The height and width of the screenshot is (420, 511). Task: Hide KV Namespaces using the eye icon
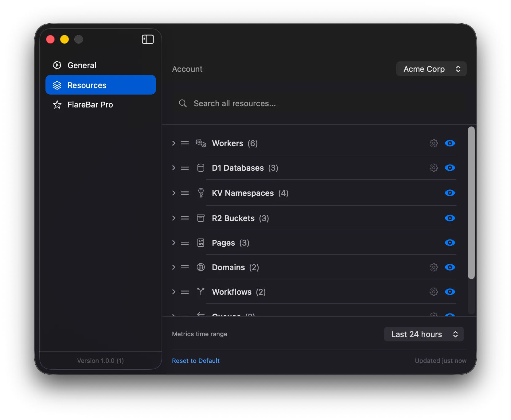pyautogui.click(x=450, y=193)
